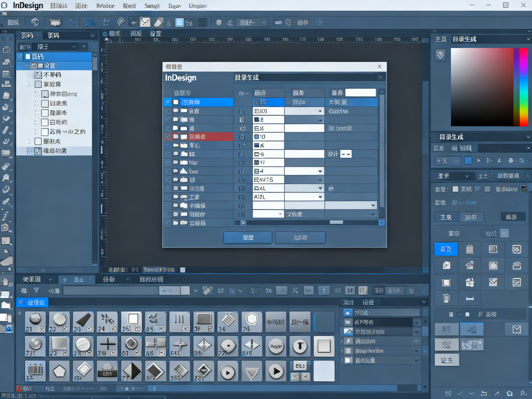Click the crosshair icon numbered 26

[x=107, y=346]
